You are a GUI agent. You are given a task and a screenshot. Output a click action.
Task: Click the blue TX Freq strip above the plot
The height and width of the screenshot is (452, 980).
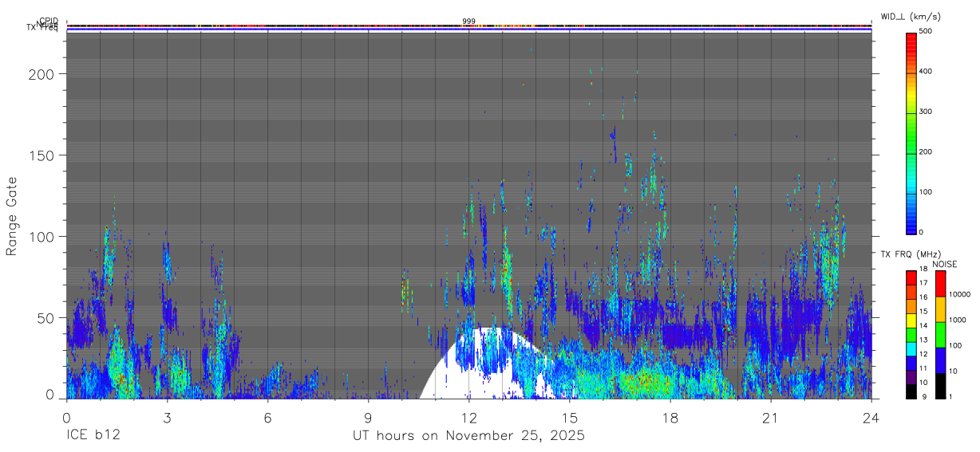coord(468,30)
